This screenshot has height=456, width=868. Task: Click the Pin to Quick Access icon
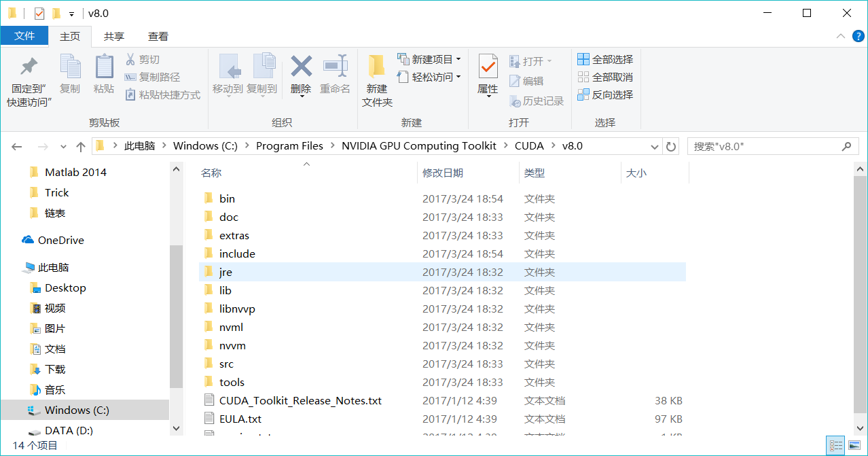pos(29,67)
